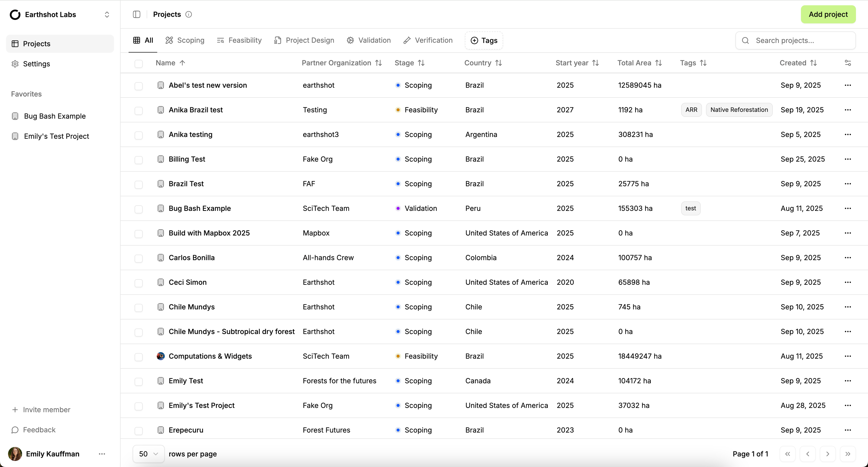This screenshot has width=868, height=467.
Task: Click the Projects info icon
Action: tap(189, 14)
